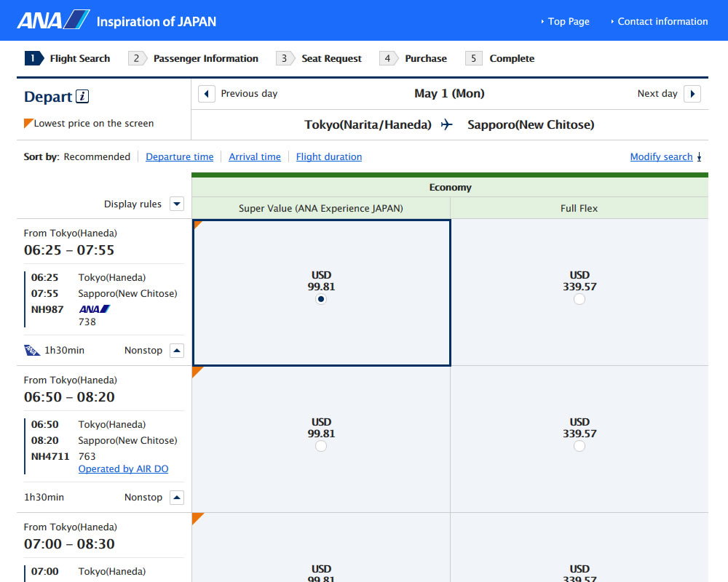
Task: Click the Modify search down-arrow icon
Action: tap(699, 157)
